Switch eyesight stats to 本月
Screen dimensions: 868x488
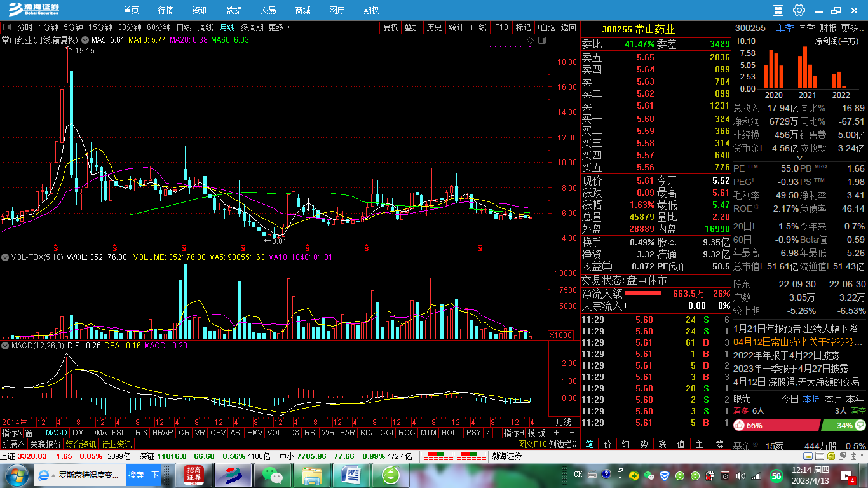(833, 399)
